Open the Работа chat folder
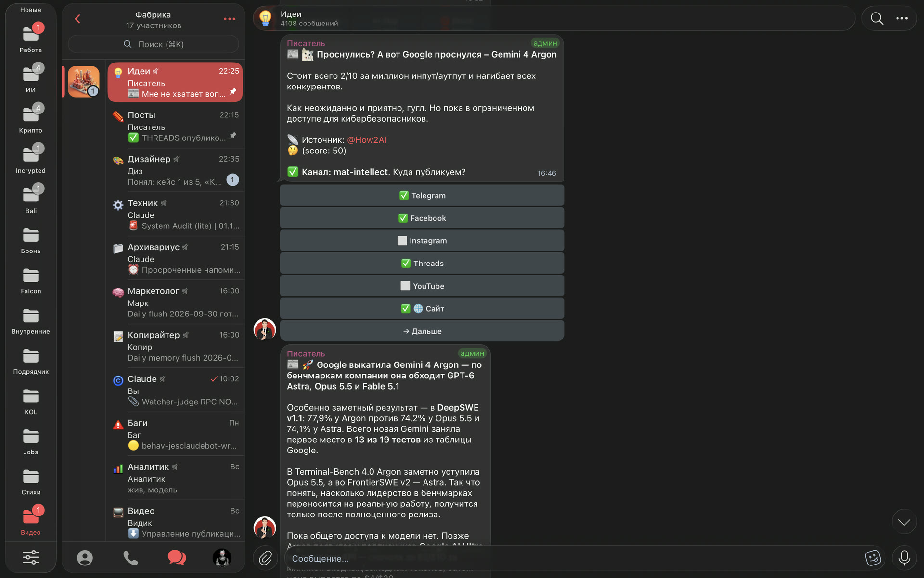Screen dimensions: 924x578 tap(31, 38)
